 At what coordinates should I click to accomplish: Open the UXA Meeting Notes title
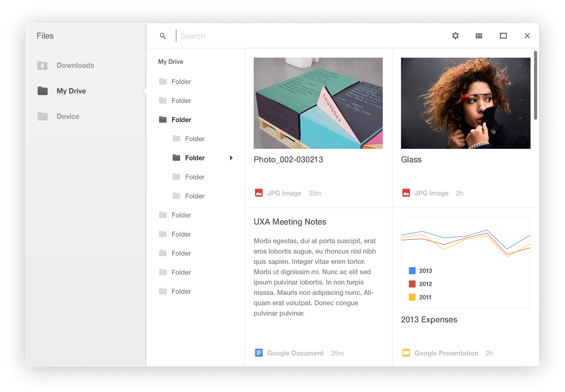[290, 222]
